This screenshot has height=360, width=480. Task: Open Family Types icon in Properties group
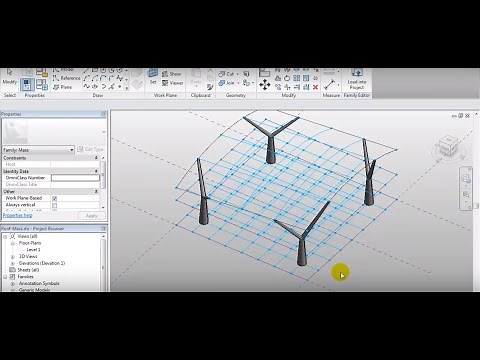pos(42,85)
